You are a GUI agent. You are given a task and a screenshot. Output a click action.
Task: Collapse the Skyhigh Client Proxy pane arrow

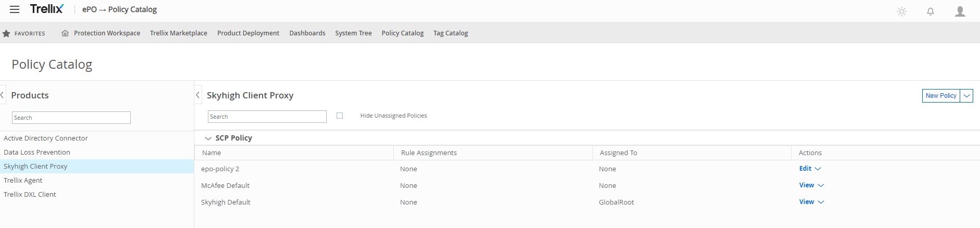(x=198, y=95)
